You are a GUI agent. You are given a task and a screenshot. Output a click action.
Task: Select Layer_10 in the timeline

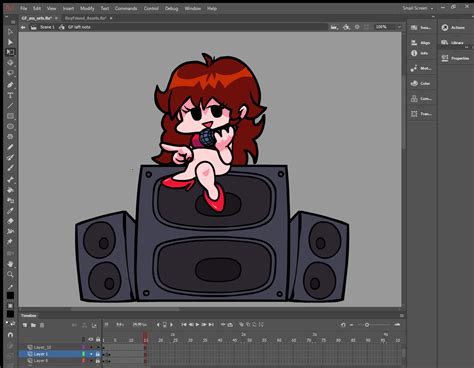click(42, 347)
